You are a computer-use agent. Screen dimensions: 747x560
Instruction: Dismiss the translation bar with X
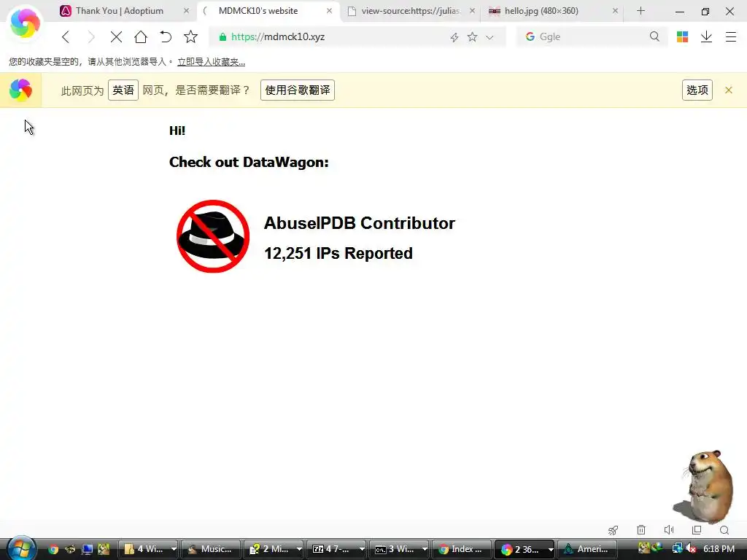[x=729, y=90]
